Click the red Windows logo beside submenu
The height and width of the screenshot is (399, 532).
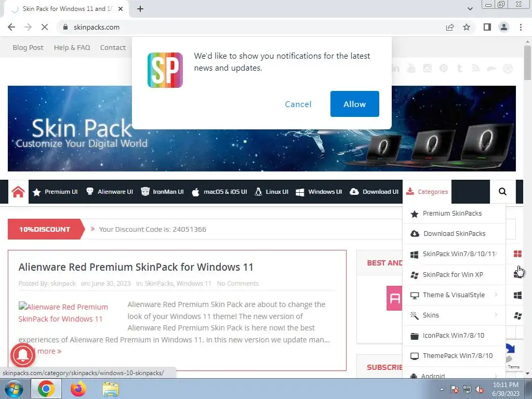tap(518, 254)
